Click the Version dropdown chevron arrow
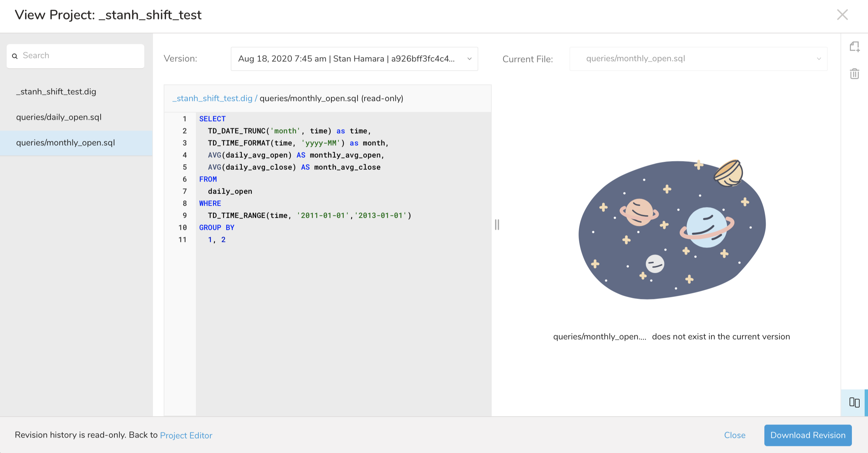Viewport: 868px width, 453px height. point(469,59)
